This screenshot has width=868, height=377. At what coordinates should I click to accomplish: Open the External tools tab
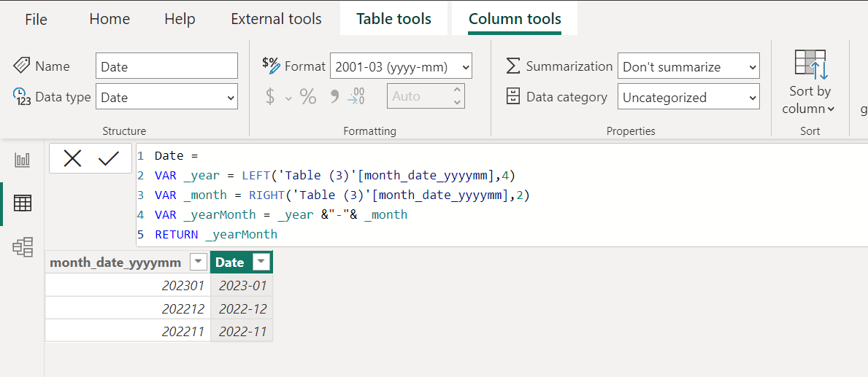(276, 19)
